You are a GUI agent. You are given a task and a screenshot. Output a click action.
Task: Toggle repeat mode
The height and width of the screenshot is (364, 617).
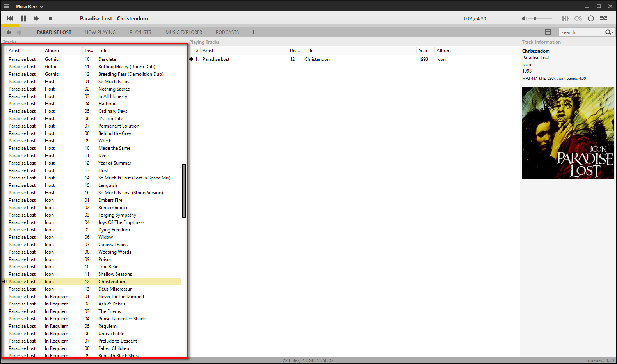pyautogui.click(x=591, y=18)
